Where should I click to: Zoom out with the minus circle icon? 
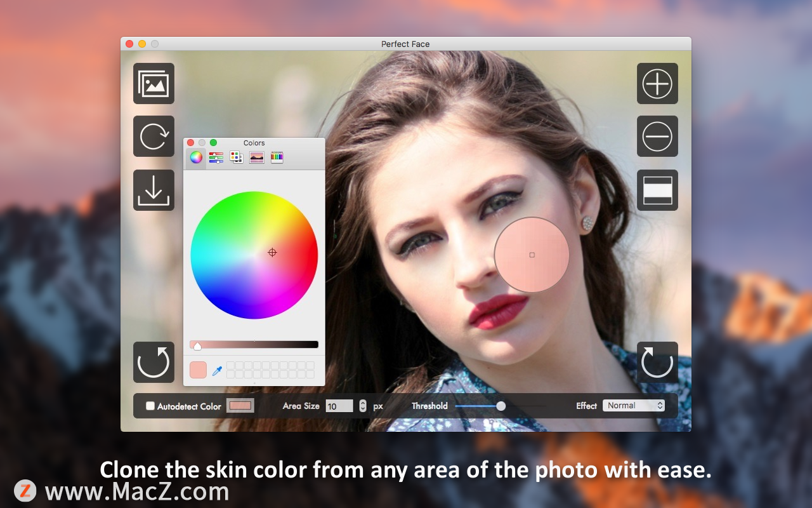pos(657,137)
